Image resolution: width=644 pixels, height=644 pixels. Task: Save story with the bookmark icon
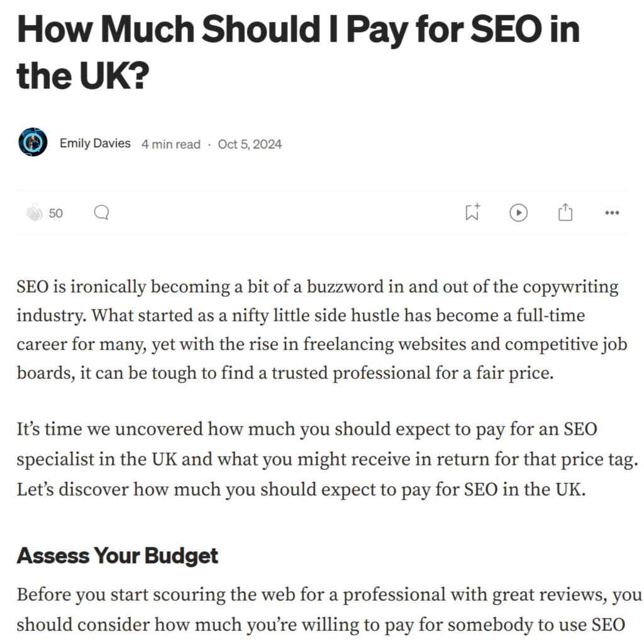(x=472, y=213)
